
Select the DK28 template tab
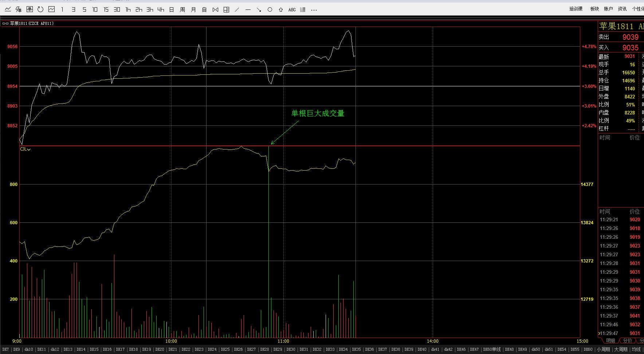click(x=264, y=349)
